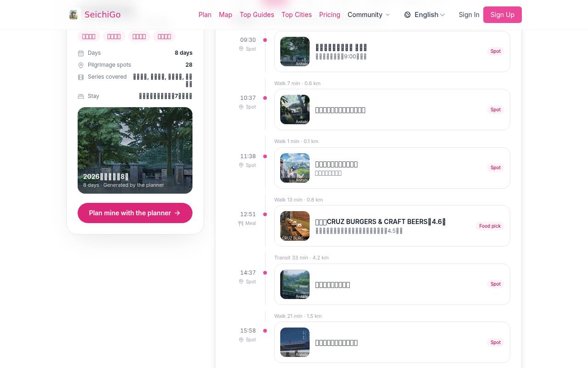Click the Spot badge on 14:37 card

pyautogui.click(x=495, y=284)
